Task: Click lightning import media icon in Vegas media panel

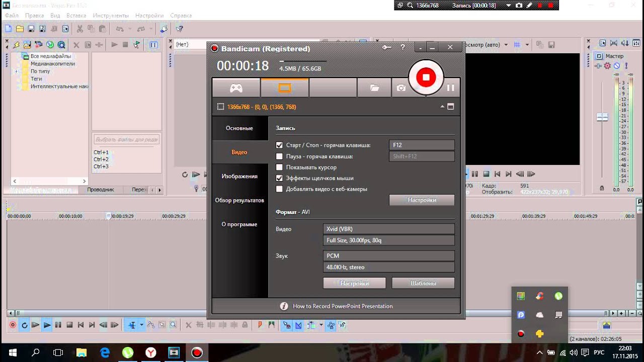Action: [x=16, y=45]
